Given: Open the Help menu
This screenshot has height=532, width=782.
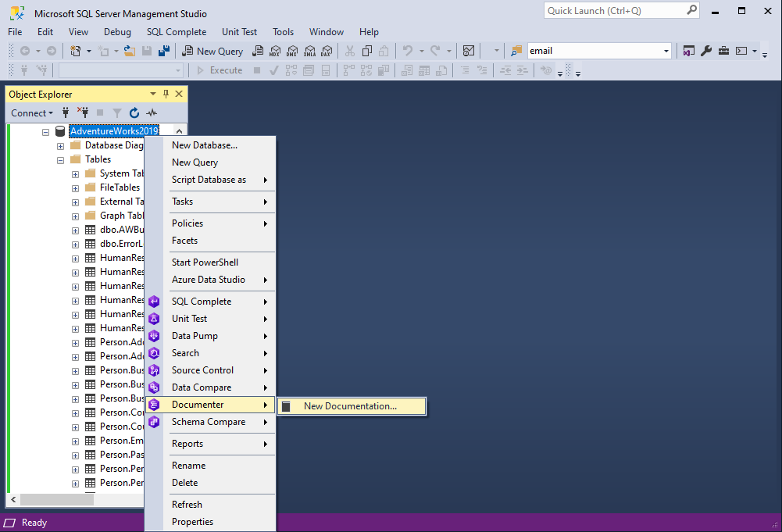Looking at the screenshot, I should tap(369, 32).
